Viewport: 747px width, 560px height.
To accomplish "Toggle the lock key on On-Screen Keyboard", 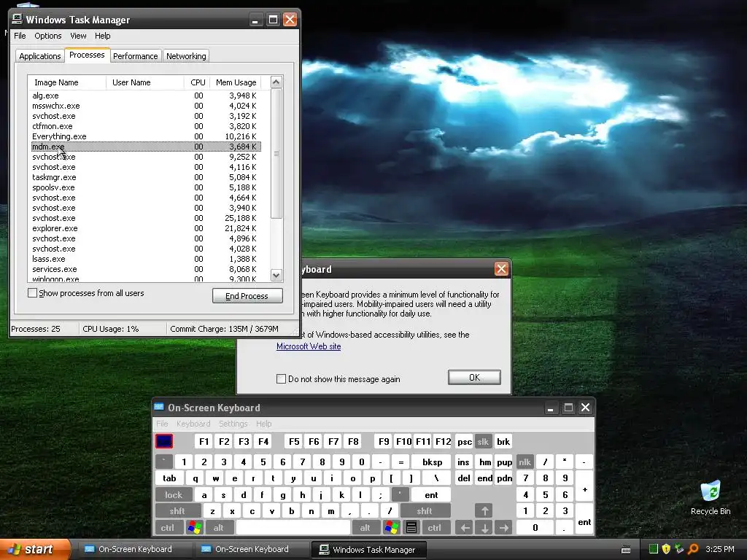I will click(174, 495).
